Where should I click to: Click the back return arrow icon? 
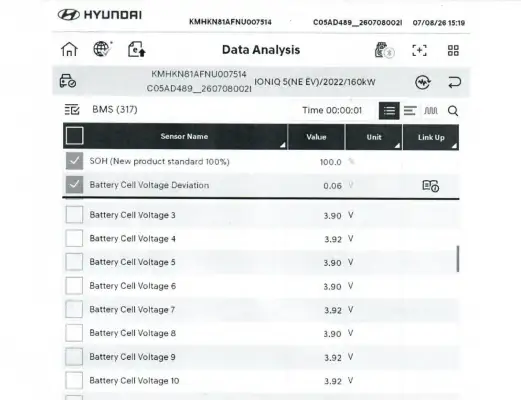(x=454, y=82)
